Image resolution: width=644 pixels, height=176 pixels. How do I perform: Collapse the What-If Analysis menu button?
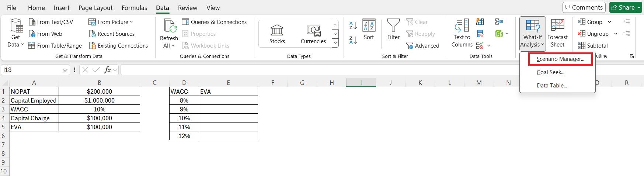coord(533,34)
